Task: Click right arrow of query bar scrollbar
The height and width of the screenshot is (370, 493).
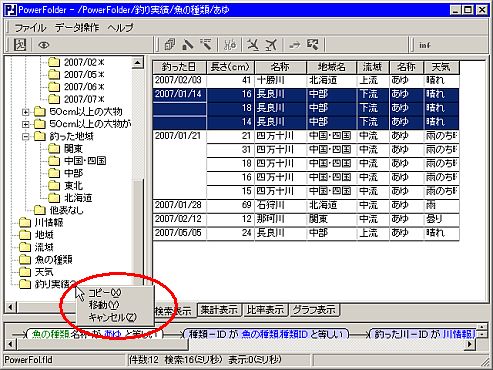Action: point(469,344)
